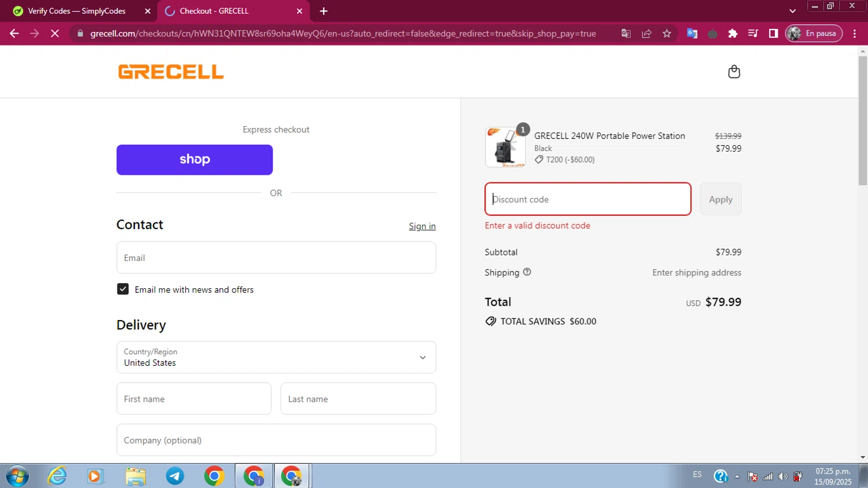This screenshot has width=868, height=488.
Task: Close the Verify Codes SimplyCodes tab
Action: [148, 11]
